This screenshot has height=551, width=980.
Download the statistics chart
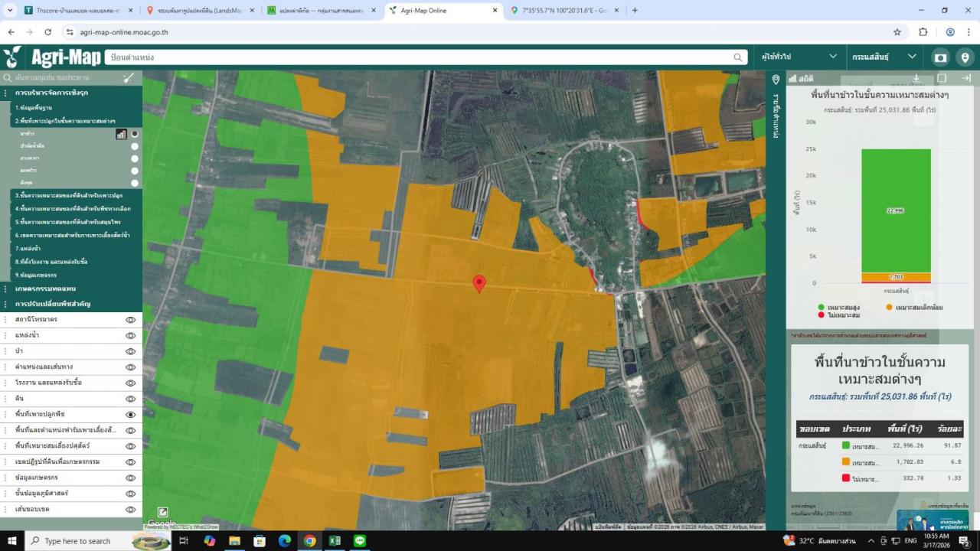pyautogui.click(x=916, y=78)
